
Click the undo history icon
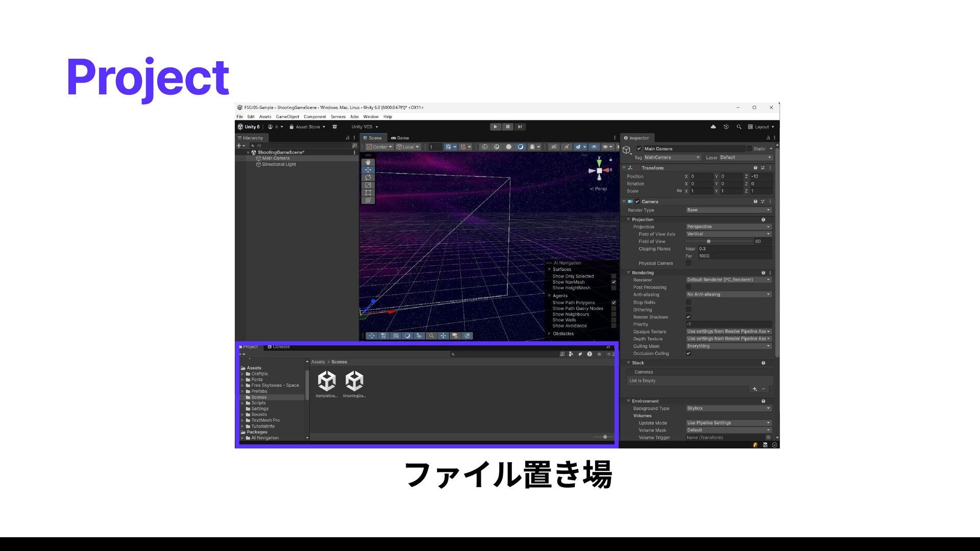tap(726, 127)
